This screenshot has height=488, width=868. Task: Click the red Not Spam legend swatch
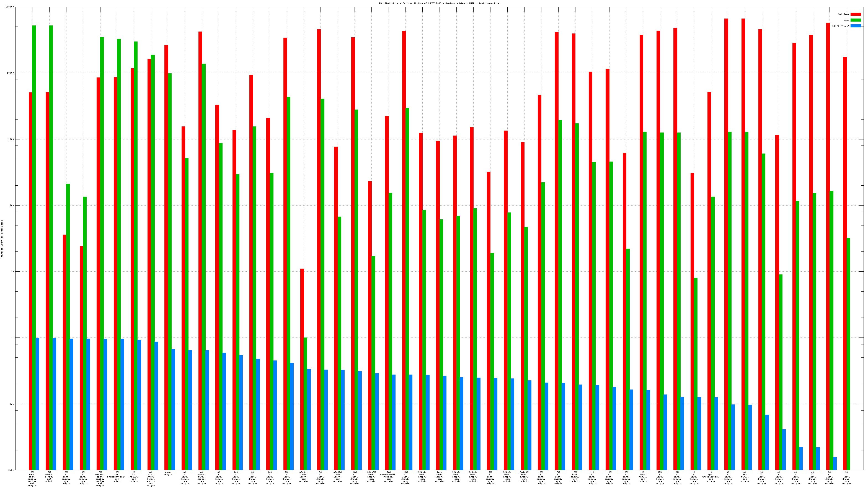click(855, 14)
